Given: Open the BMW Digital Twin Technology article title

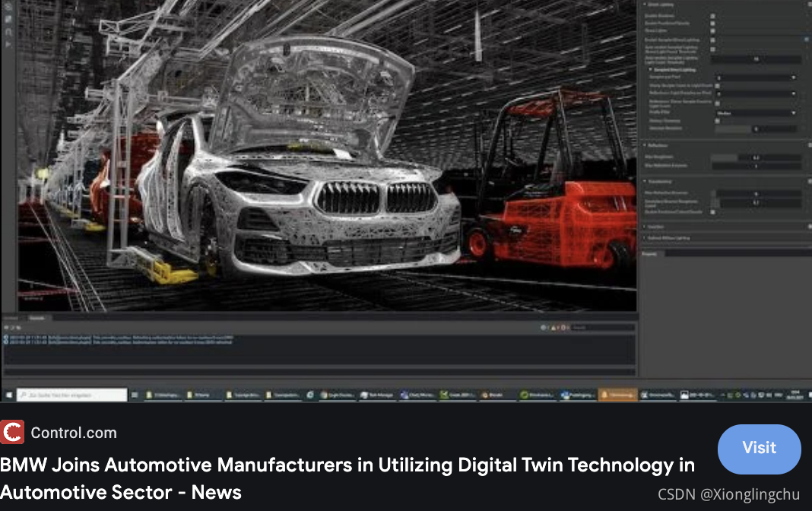Looking at the screenshot, I should click(347, 478).
